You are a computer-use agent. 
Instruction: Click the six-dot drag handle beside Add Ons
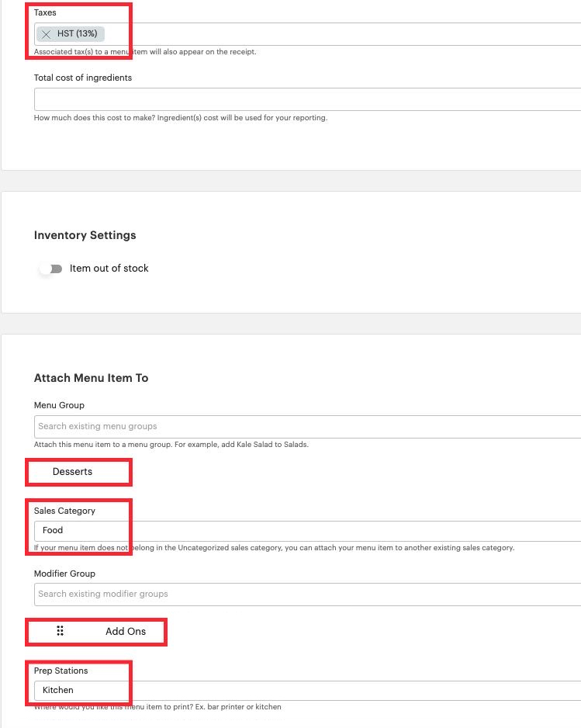pyautogui.click(x=61, y=631)
